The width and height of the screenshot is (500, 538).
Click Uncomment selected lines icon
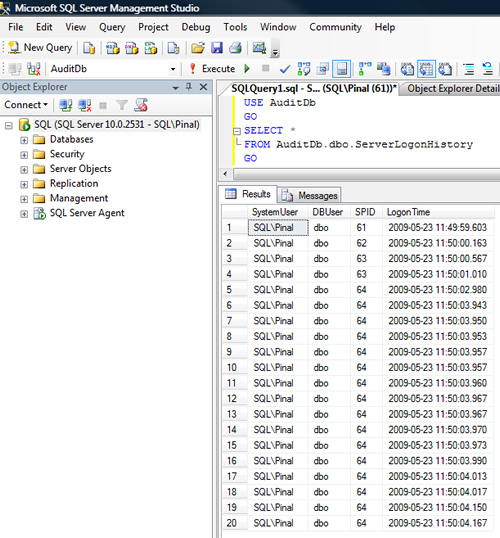[488, 69]
